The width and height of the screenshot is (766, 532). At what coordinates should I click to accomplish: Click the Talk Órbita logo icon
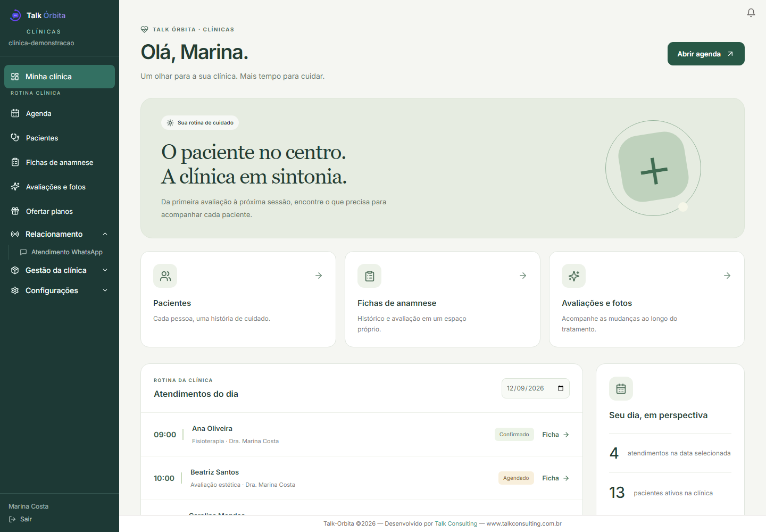[x=15, y=15]
